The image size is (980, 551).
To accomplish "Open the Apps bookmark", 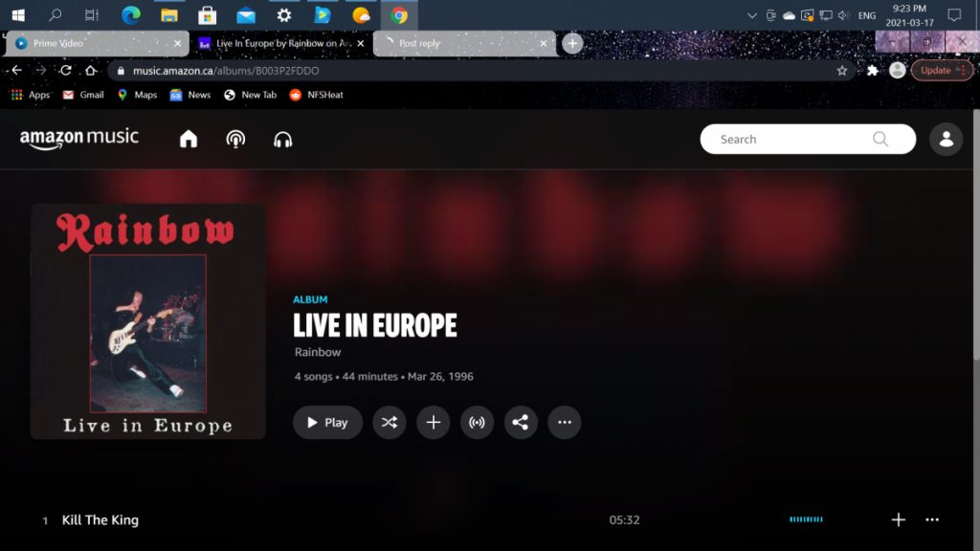I will point(31,95).
